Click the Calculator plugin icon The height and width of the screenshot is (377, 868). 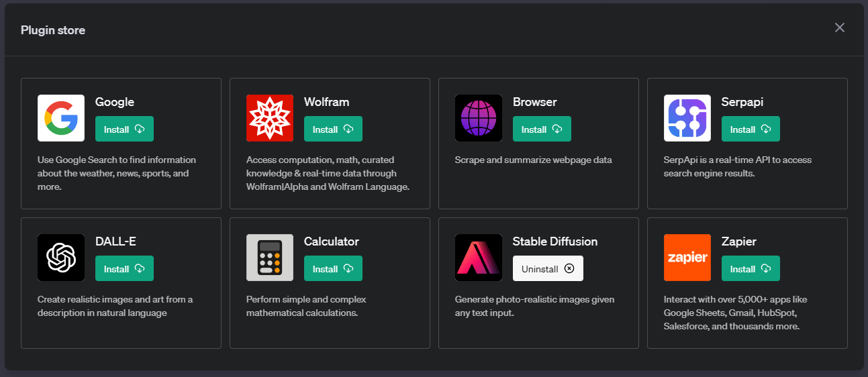[x=270, y=258]
